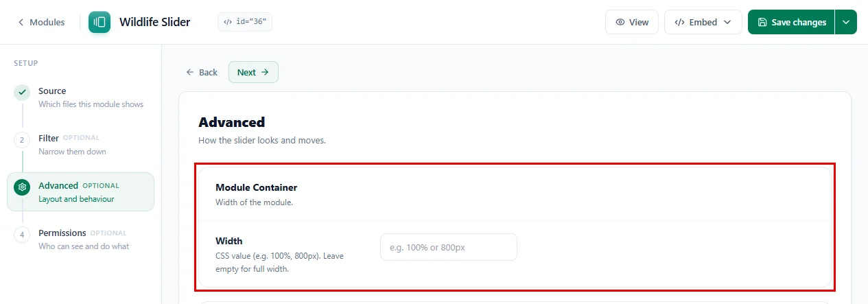Click the 'Narrow them down' text
This screenshot has width=868, height=304.
(73, 152)
